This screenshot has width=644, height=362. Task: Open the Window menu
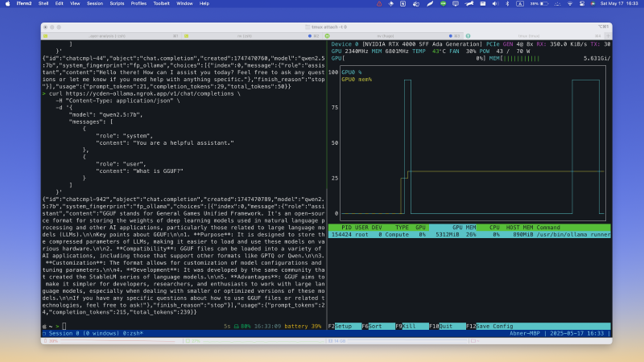(x=184, y=4)
